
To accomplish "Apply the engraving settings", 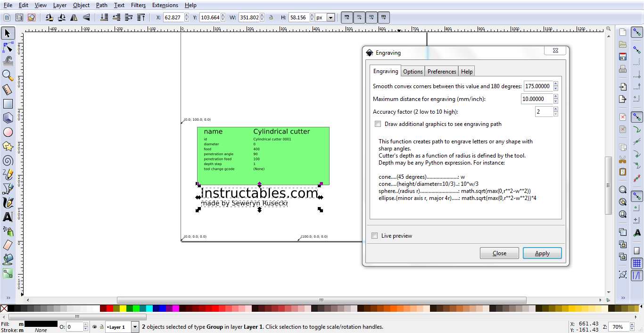I will [542, 253].
